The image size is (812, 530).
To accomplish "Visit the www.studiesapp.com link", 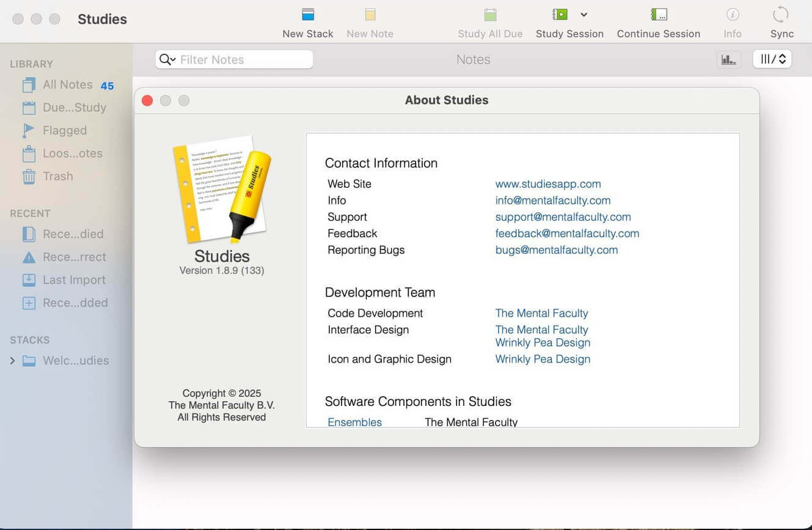I will pyautogui.click(x=547, y=184).
